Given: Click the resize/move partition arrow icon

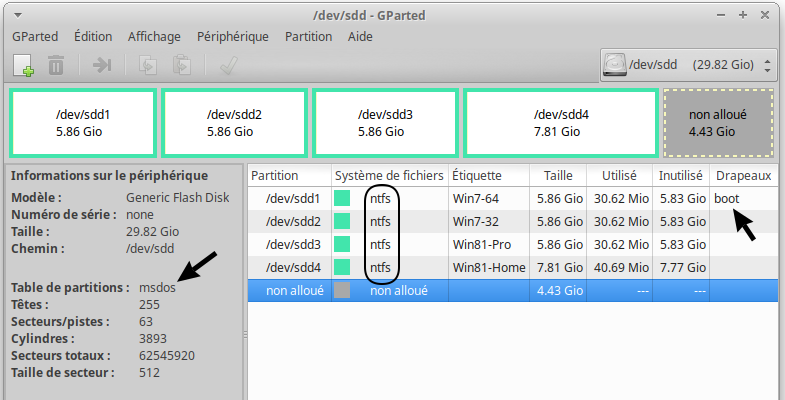Looking at the screenshot, I should tap(102, 66).
